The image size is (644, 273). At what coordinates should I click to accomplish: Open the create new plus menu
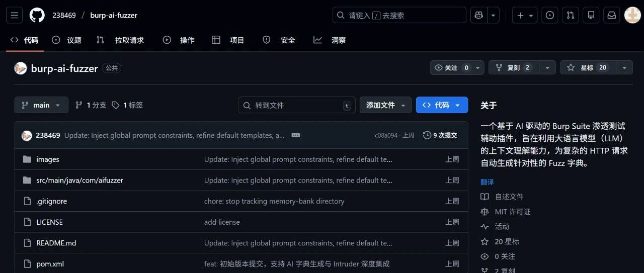[525, 15]
